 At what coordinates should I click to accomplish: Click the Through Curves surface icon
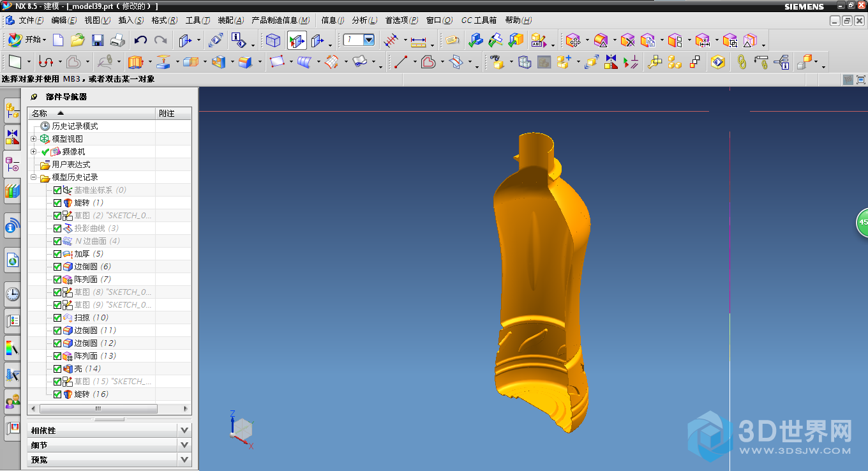coord(304,62)
